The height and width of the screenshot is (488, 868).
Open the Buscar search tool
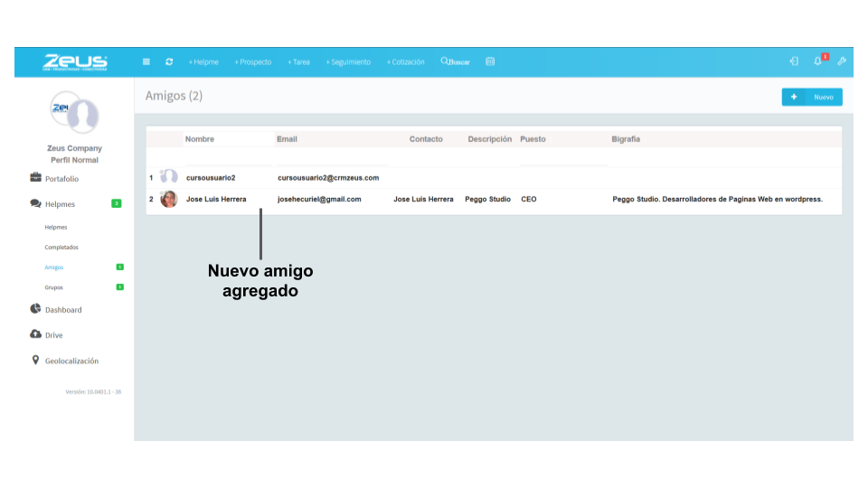point(455,62)
